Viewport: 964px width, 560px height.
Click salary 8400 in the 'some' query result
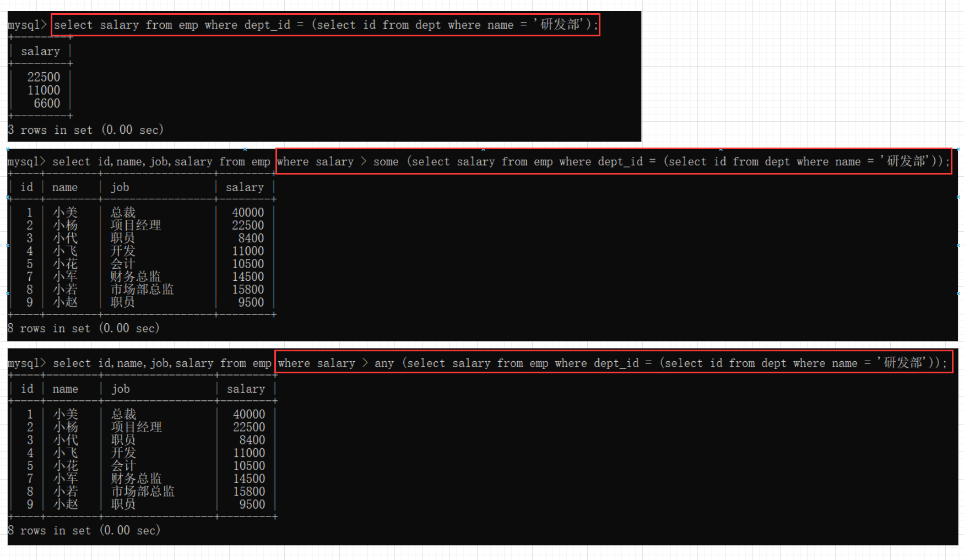pyautogui.click(x=251, y=238)
